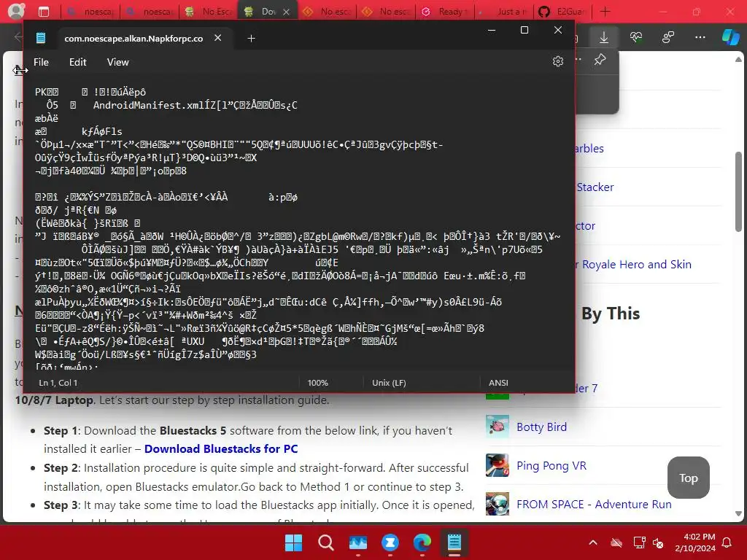The height and width of the screenshot is (560, 747).
Task: Click the page scrollbar up arrow
Action: point(738,60)
